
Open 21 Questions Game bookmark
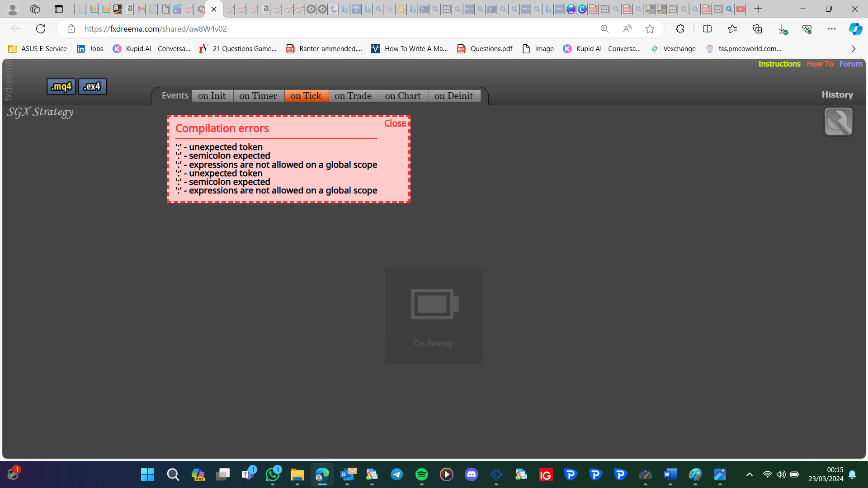[238, 49]
